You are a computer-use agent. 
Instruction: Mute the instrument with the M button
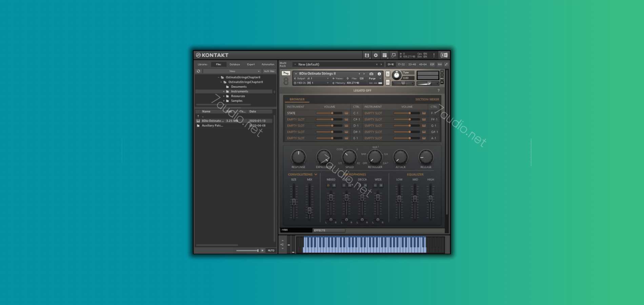click(387, 82)
